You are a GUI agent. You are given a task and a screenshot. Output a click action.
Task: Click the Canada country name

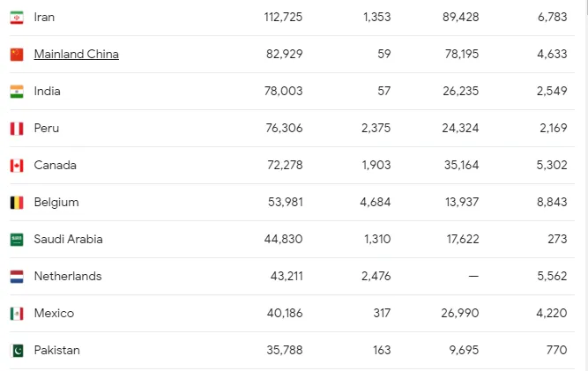coord(56,166)
